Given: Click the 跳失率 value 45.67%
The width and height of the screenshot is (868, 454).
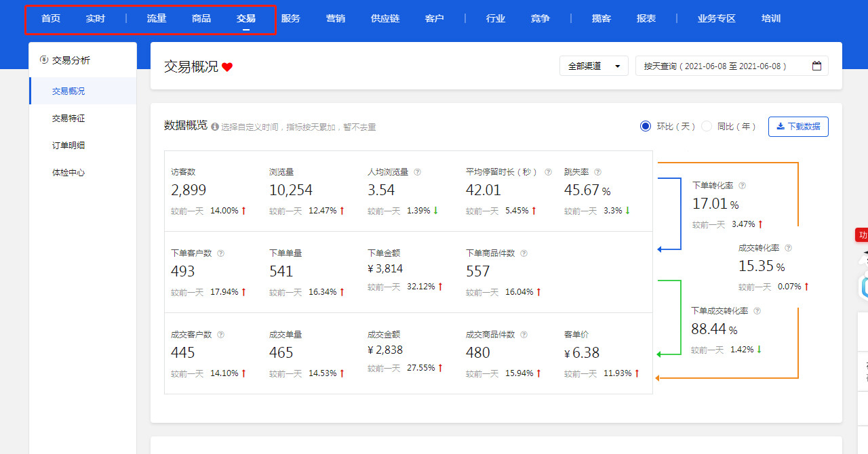Looking at the screenshot, I should click(587, 190).
